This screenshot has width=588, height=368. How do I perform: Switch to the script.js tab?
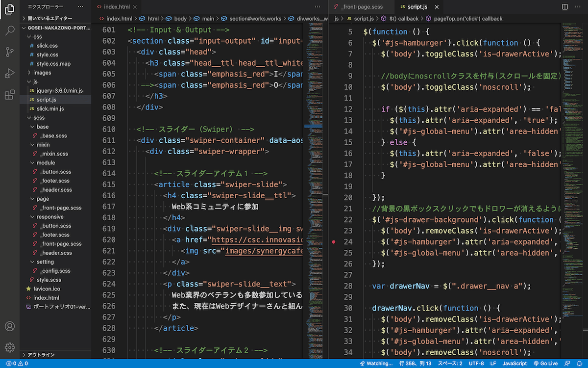[x=417, y=7]
